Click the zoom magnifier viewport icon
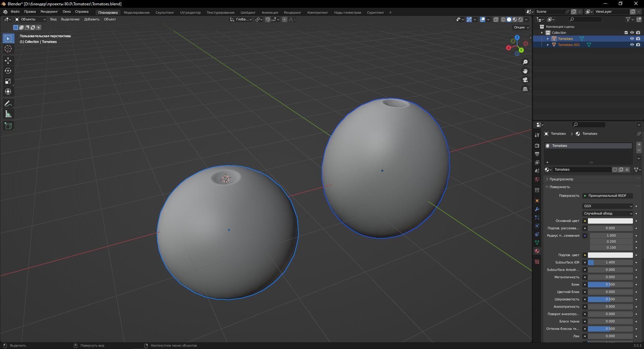The image size is (644, 349). pos(525,62)
